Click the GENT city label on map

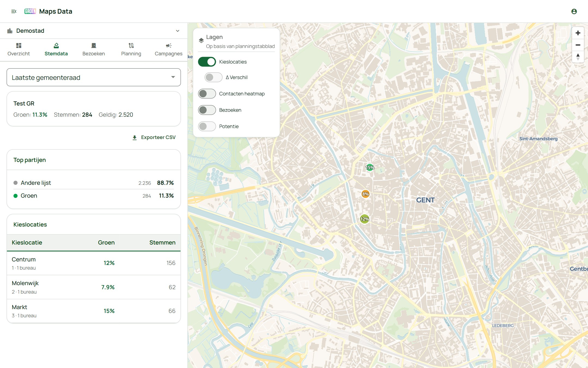coord(425,200)
